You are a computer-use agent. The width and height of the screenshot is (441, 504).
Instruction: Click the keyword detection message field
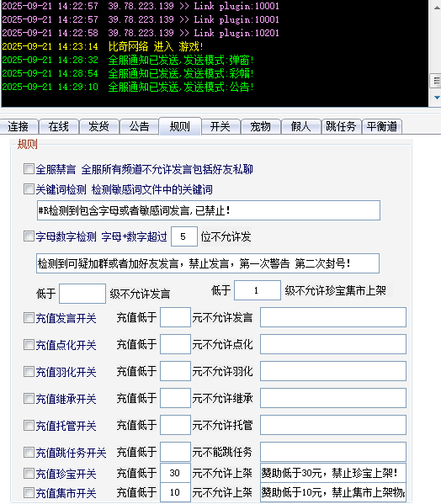209,210
